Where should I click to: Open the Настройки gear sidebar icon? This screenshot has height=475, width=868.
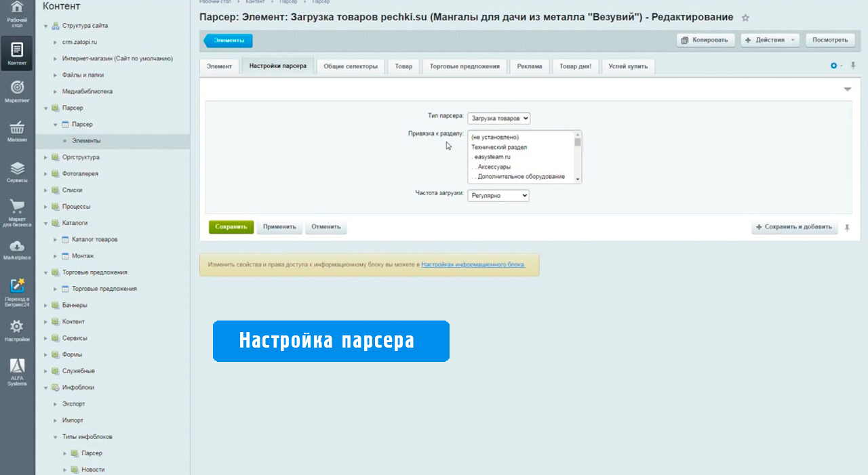[17, 327]
